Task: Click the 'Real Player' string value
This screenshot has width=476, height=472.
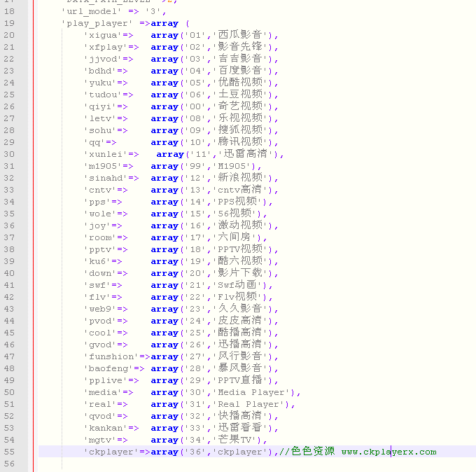Action: [248, 404]
